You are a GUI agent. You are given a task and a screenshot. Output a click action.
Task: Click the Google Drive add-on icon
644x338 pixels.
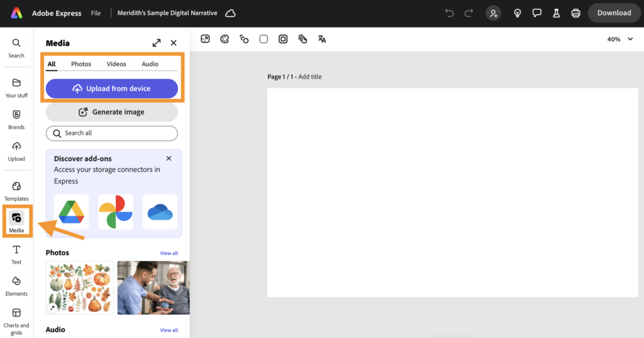coord(72,212)
